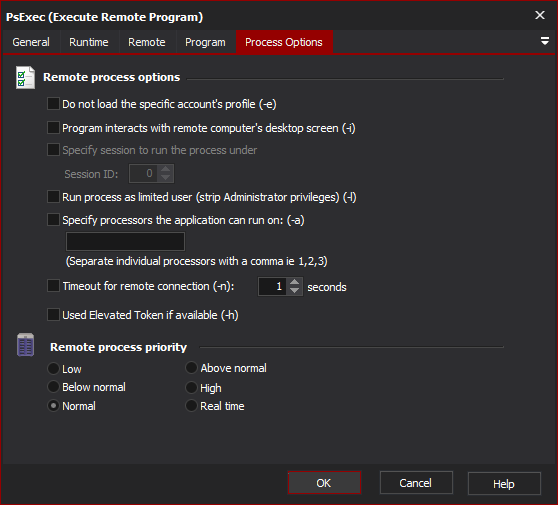Click the Cancel button
This screenshot has height=505, width=558.
[416, 483]
